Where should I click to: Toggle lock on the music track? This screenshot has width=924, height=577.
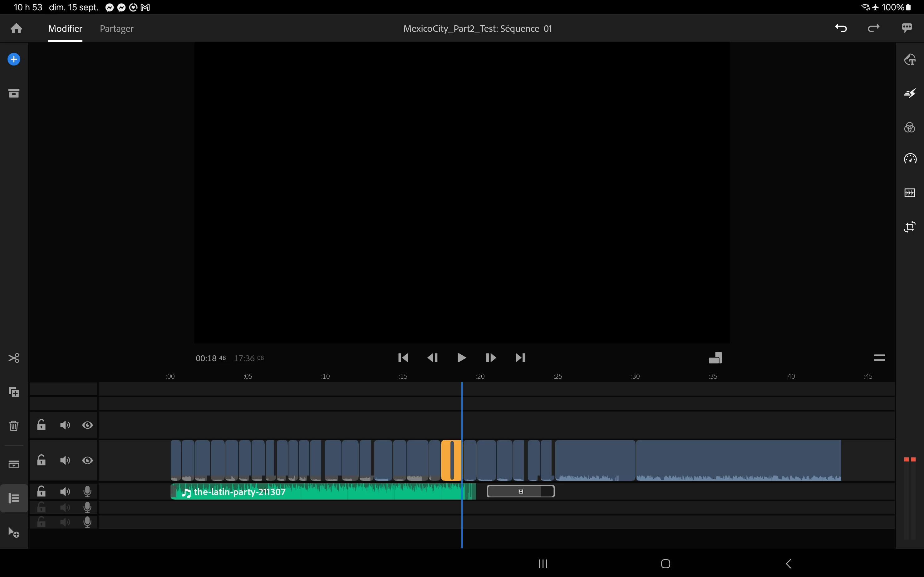[41, 491]
